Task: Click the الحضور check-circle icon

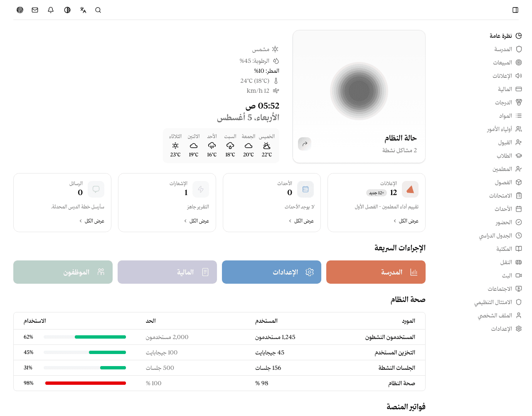Action: click(519, 222)
